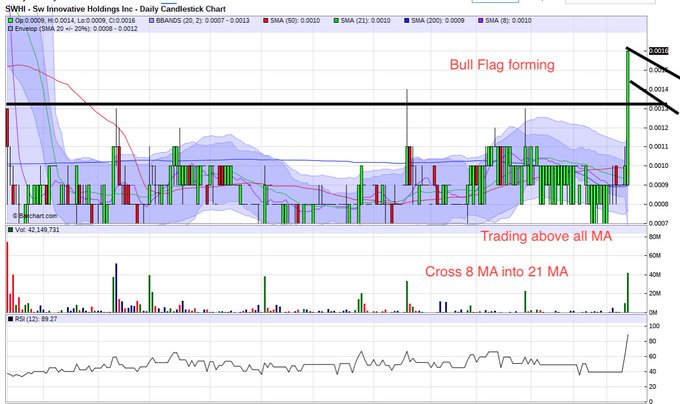Click the purple SMA (8) legend swatch
Image resolution: width=680 pixels, height=404 pixels.
coord(481,20)
